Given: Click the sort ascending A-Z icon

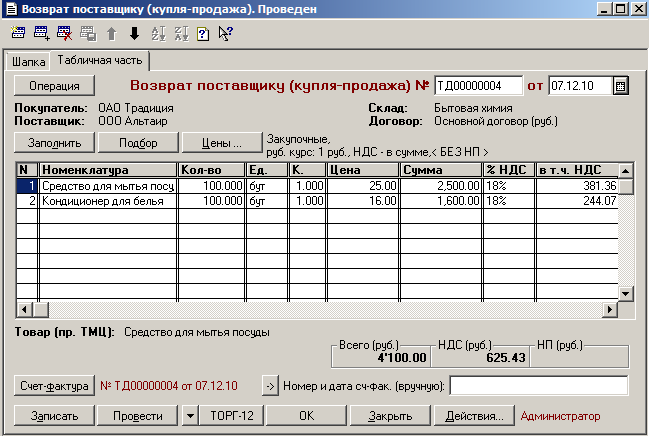Looking at the screenshot, I should pyautogui.click(x=158, y=33).
